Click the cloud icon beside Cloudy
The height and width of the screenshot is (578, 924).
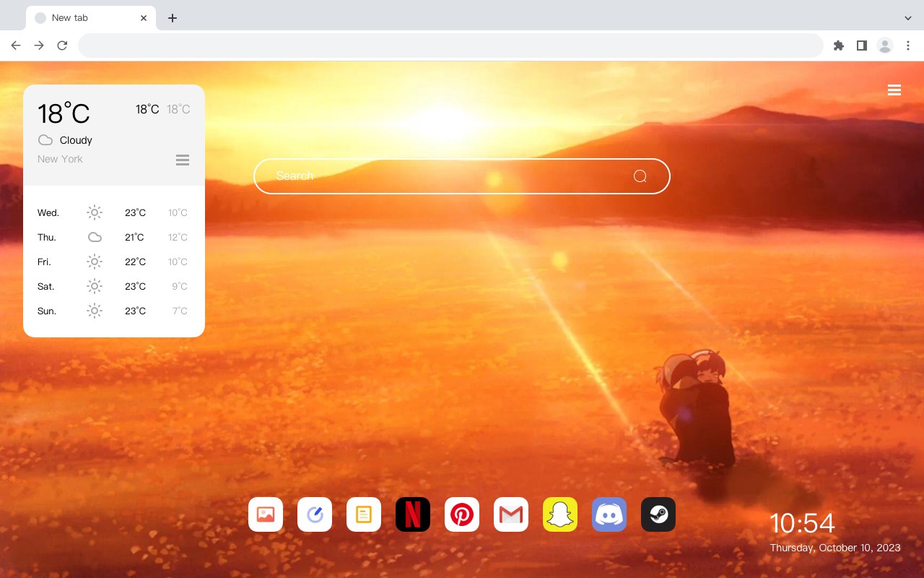45,140
